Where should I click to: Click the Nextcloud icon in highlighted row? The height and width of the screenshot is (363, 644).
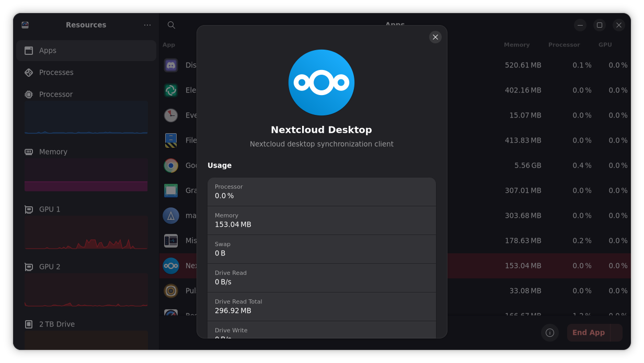(x=171, y=266)
